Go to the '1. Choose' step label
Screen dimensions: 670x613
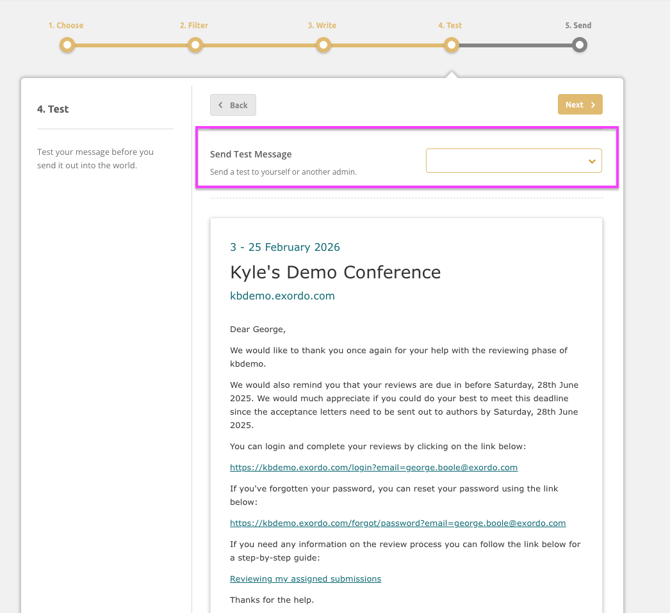[66, 25]
